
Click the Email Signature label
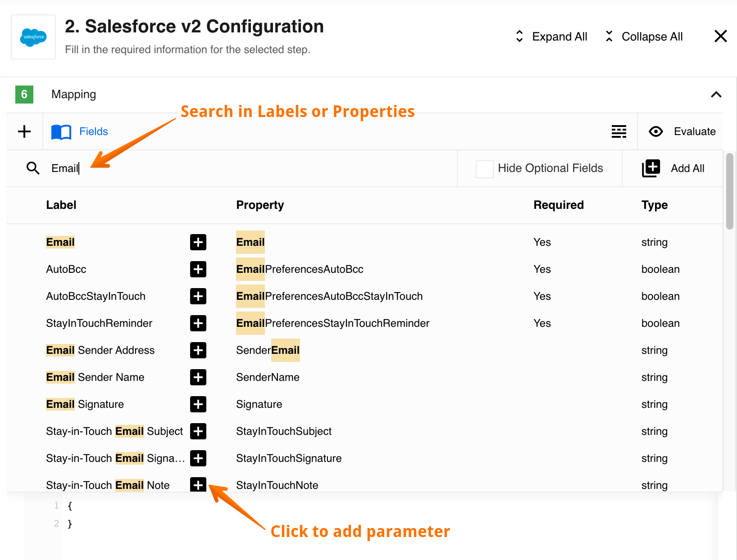(x=85, y=404)
